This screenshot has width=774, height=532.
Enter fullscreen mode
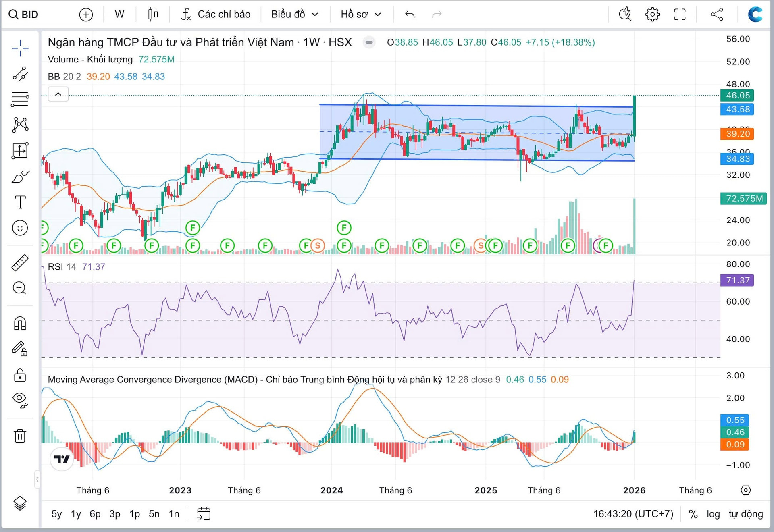click(x=680, y=15)
